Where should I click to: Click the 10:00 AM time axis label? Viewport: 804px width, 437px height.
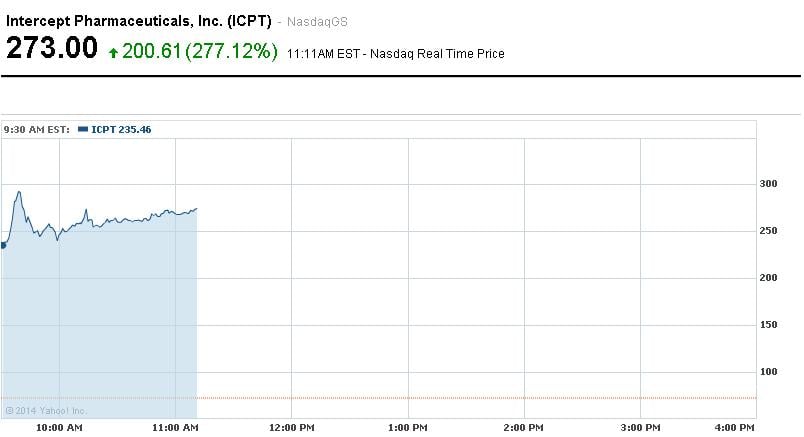59,428
